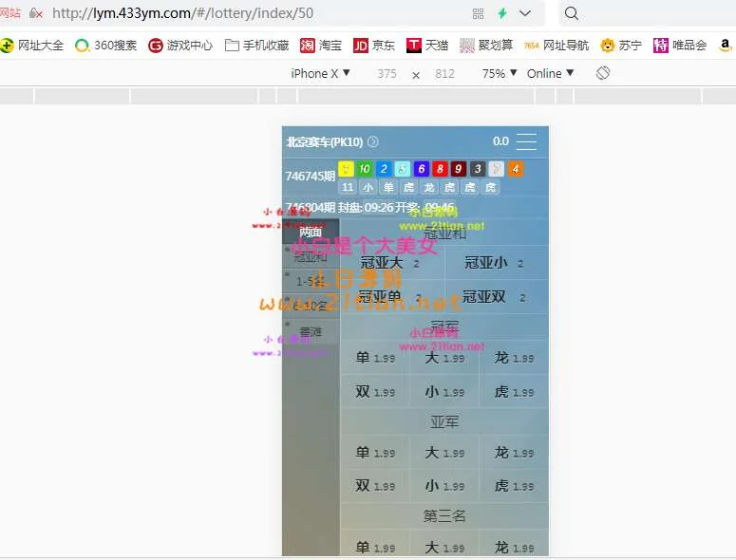Open the hamburger menu in lottery header
Viewport: 736px width, 560px height.
pyautogui.click(x=526, y=142)
